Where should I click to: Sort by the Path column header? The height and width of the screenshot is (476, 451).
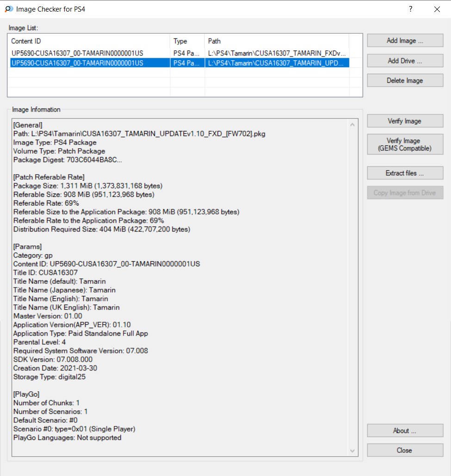point(277,41)
